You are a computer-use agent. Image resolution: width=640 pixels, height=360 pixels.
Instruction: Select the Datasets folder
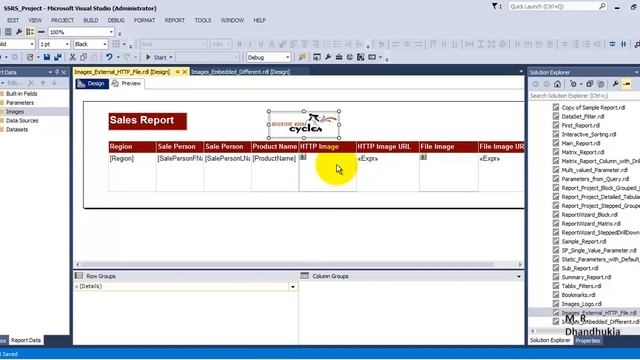coord(17,129)
